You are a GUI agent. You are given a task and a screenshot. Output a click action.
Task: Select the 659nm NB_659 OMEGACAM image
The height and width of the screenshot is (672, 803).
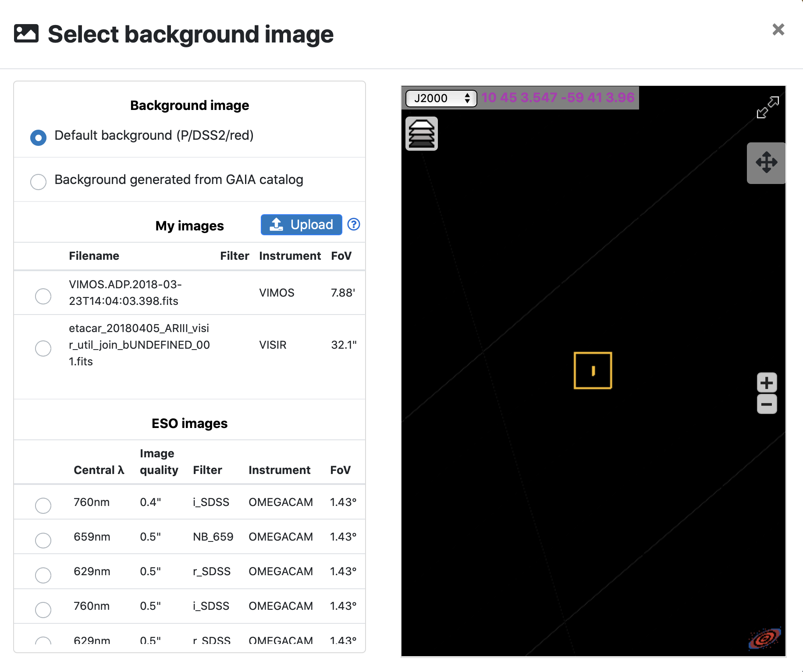43,540
